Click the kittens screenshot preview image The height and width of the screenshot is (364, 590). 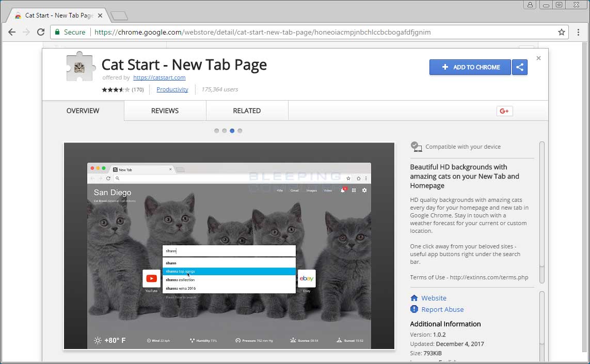coord(229,246)
